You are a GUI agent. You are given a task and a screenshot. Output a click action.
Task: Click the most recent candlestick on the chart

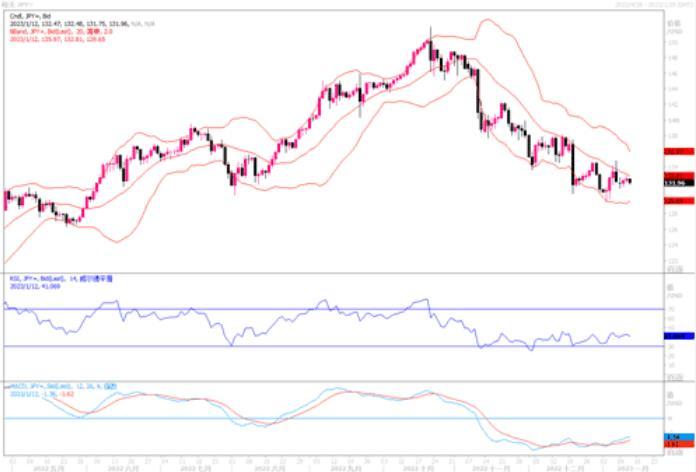point(629,180)
